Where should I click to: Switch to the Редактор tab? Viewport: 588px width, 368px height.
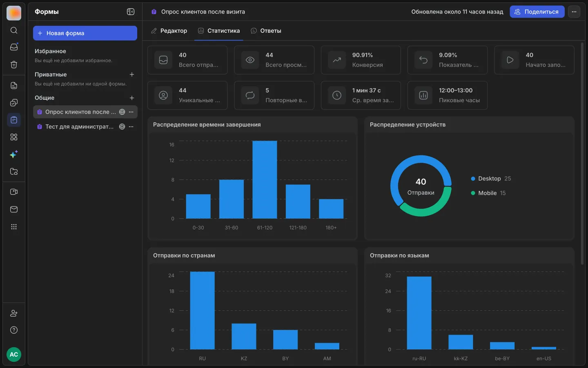point(169,31)
